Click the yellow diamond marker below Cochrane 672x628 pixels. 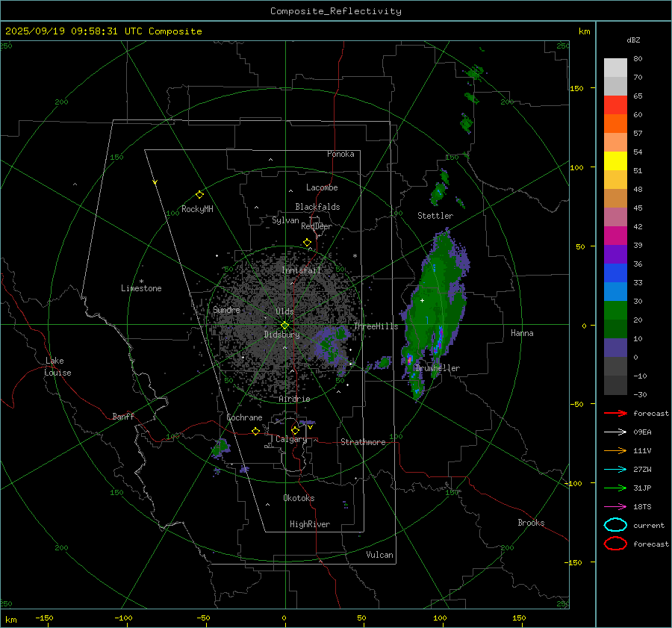[x=255, y=432]
